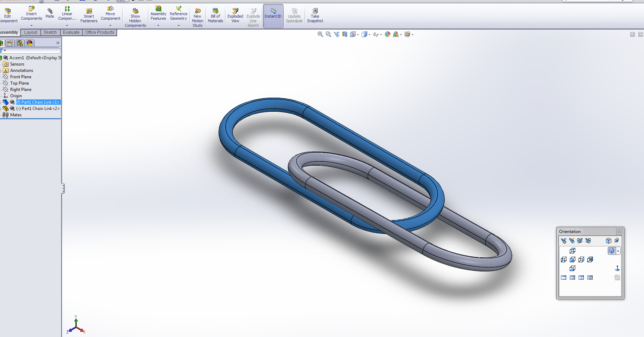
Task: Select Front view cube in Orientation dialog
Action: click(573, 259)
